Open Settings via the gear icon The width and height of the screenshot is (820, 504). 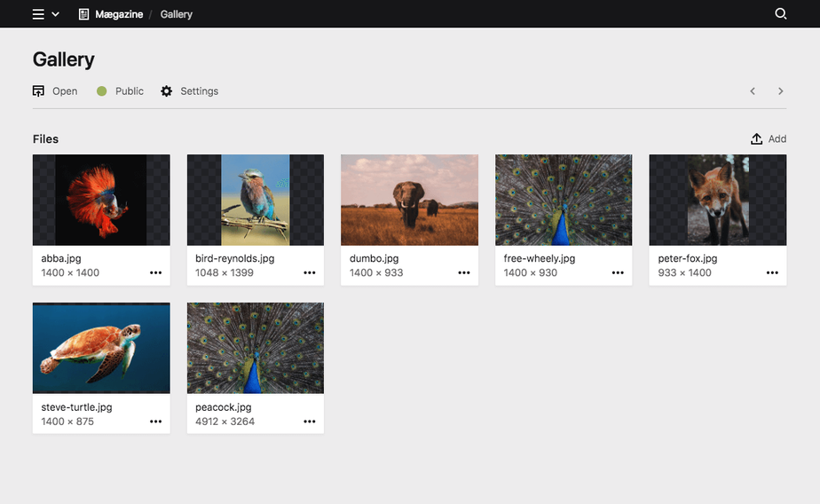click(x=167, y=91)
